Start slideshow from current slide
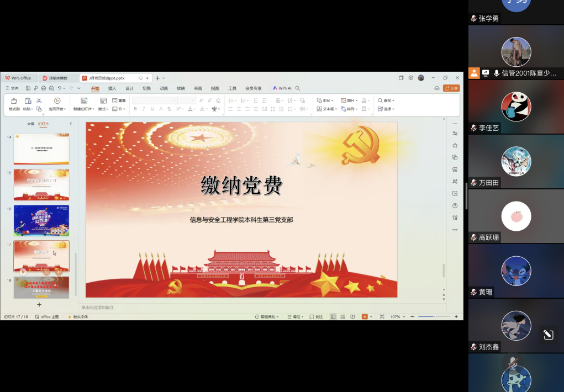The image size is (564, 392). pos(57,101)
